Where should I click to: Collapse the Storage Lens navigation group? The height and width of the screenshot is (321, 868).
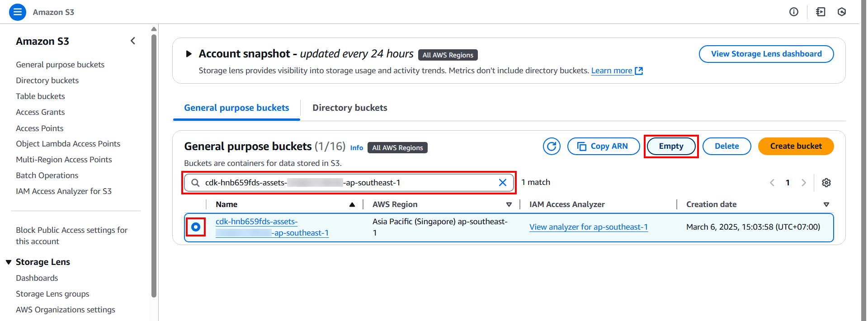pos(9,262)
